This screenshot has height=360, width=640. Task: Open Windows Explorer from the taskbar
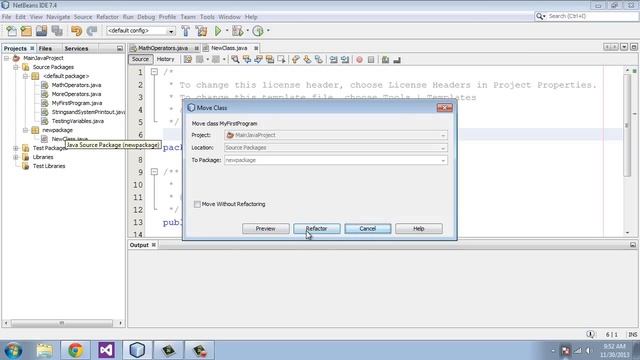[x=44, y=350]
